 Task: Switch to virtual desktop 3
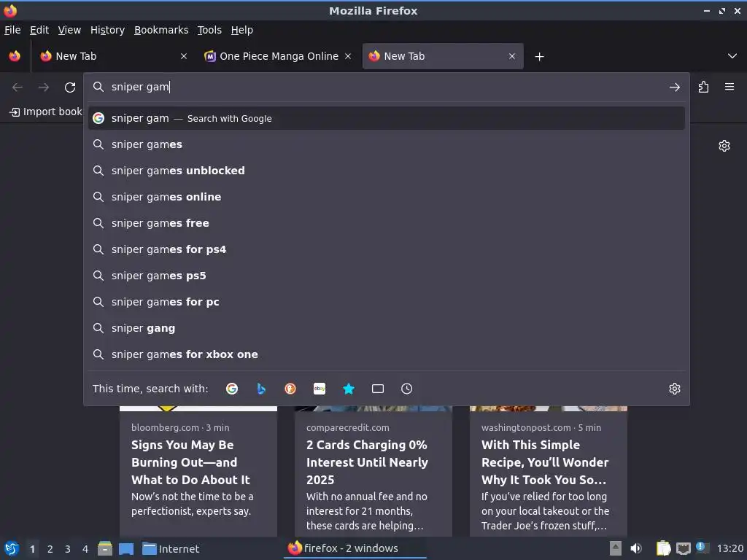(68, 549)
